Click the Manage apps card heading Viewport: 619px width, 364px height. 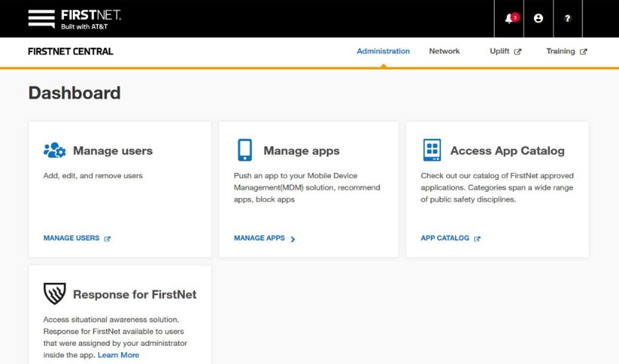coord(301,150)
